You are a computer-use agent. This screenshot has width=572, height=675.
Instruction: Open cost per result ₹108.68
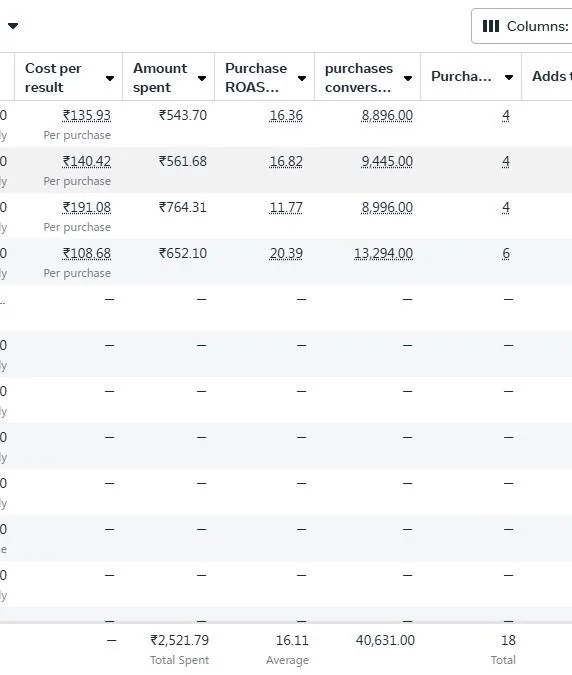[87, 254]
